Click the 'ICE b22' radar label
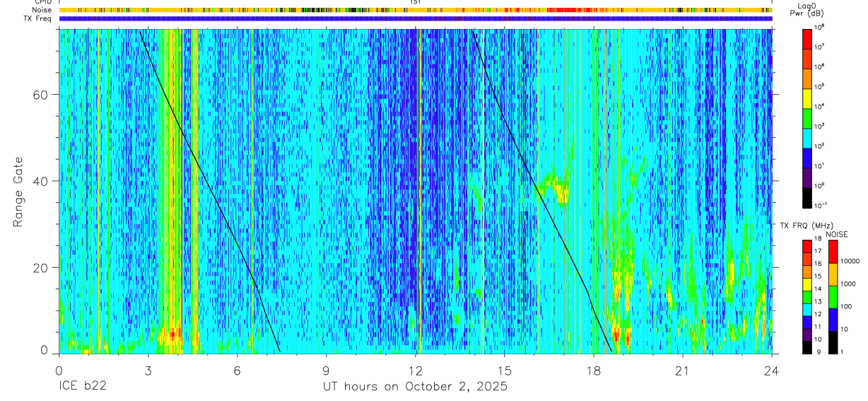Viewport: 868px width, 401px height. pyautogui.click(x=83, y=387)
